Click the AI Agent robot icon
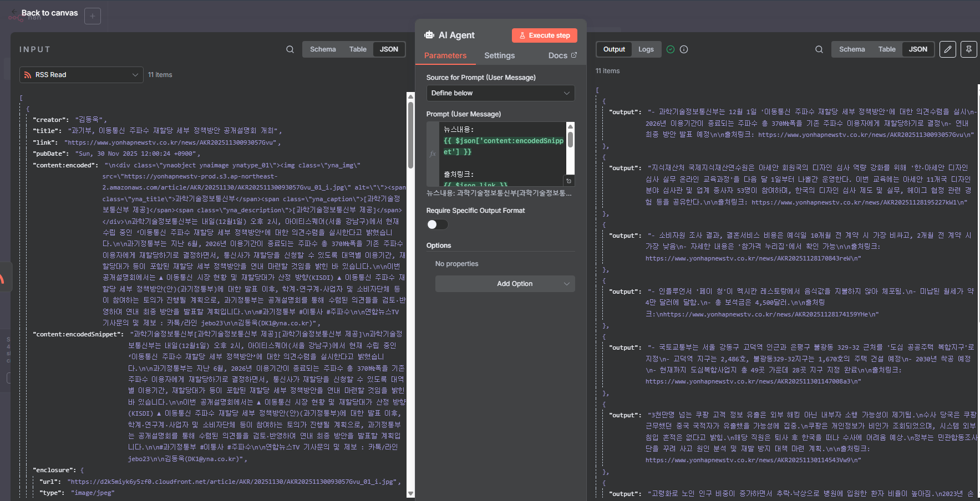This screenshot has height=501, width=980. click(429, 35)
